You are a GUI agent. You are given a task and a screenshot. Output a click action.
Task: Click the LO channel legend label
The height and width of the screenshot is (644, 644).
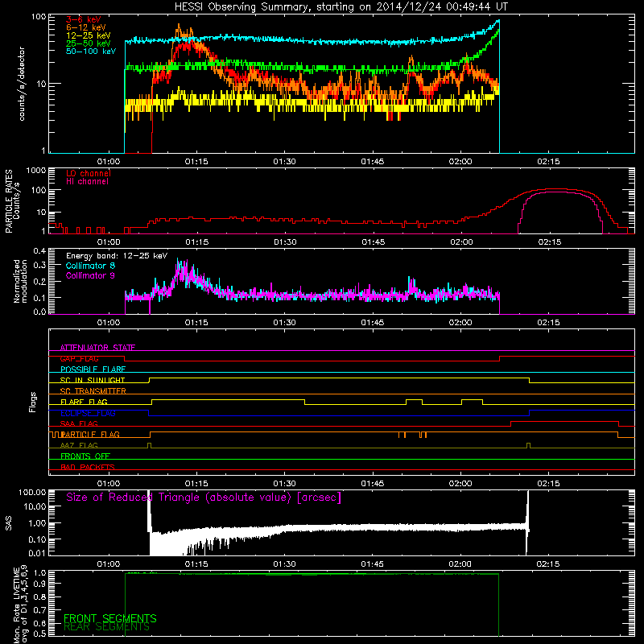[x=89, y=173]
